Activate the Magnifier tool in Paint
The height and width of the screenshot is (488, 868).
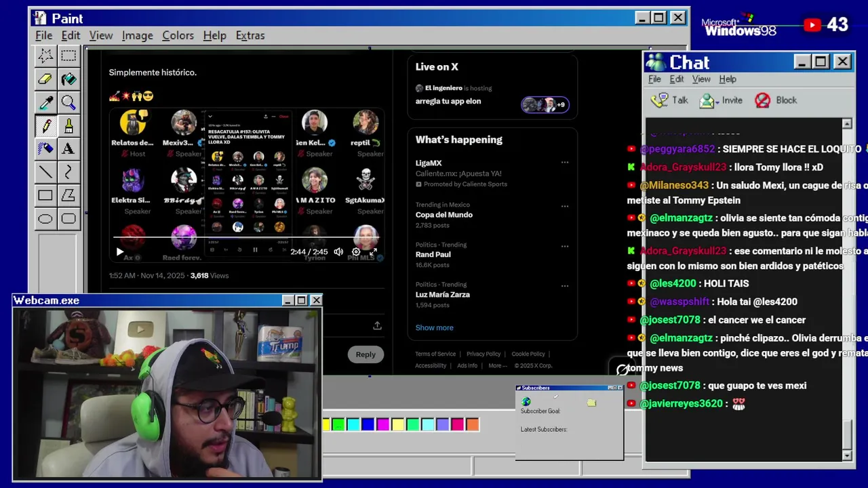[x=68, y=102]
